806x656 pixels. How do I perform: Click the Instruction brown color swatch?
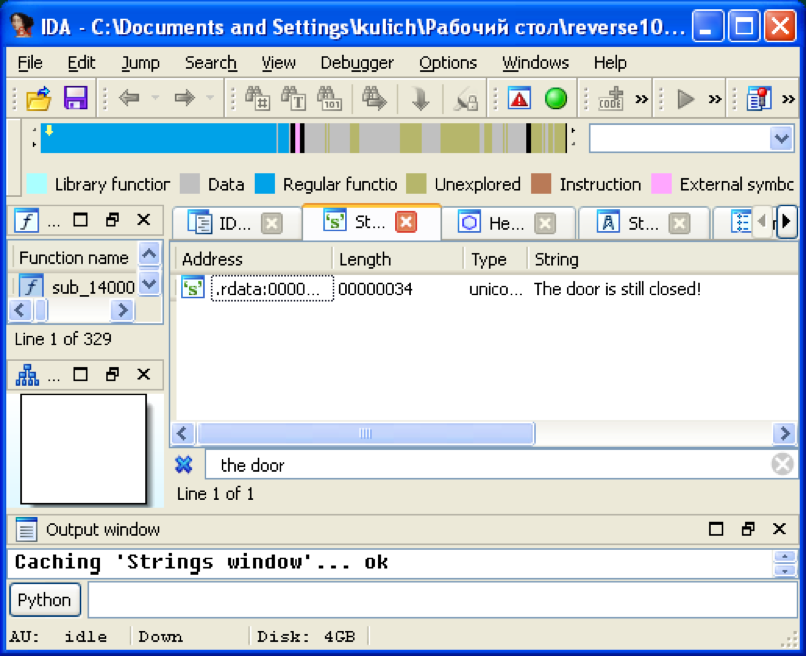(x=541, y=184)
